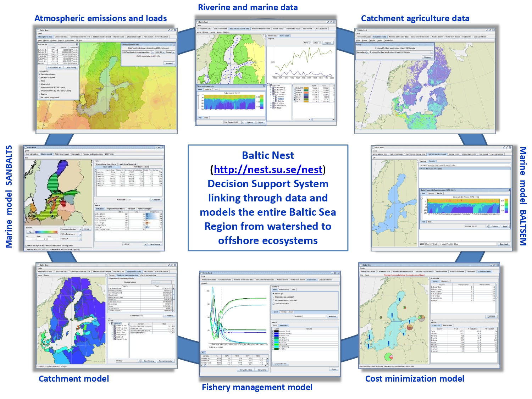
Task: Select the Precautionary approach radio button
Action: tap(273, 297)
